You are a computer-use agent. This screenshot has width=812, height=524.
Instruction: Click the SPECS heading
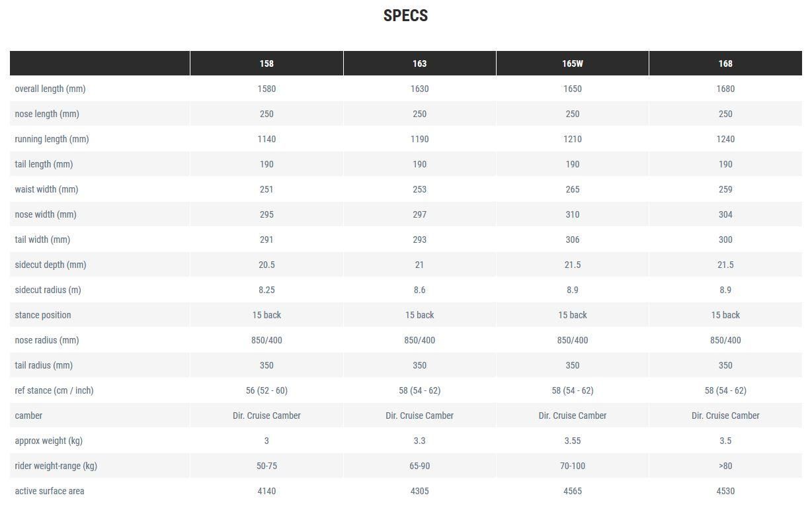pos(405,16)
